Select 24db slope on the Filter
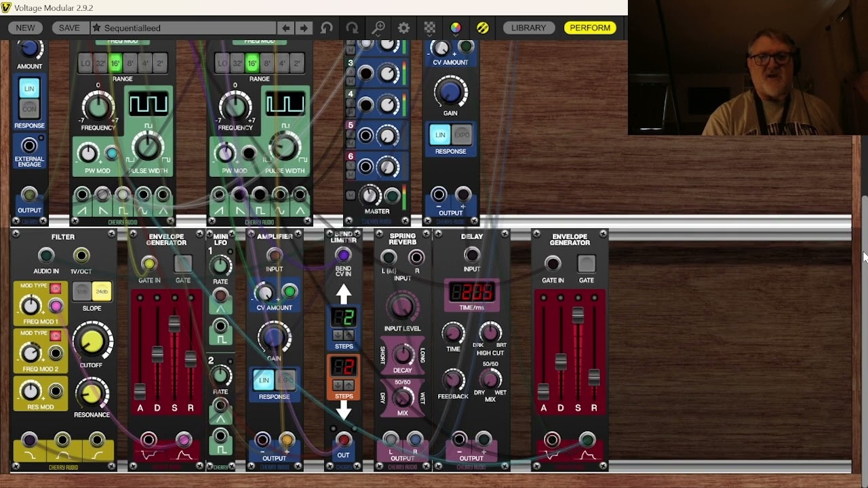This screenshot has height=488, width=868. [x=102, y=291]
